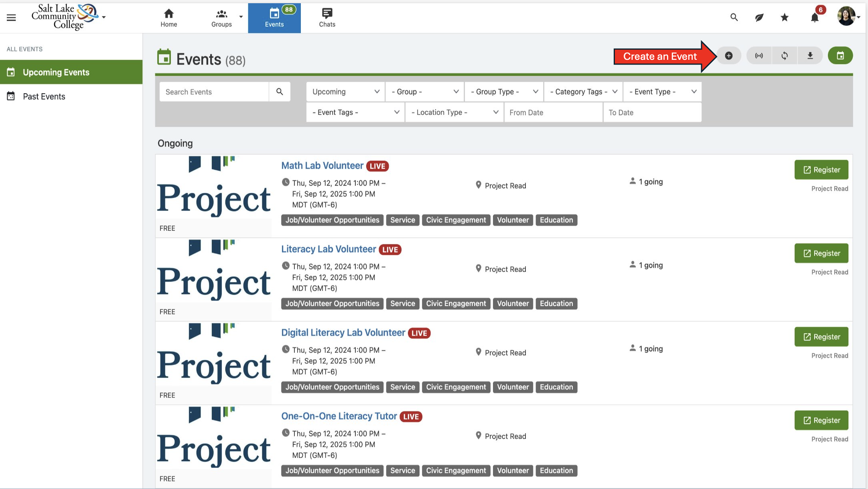Click the download events icon
Screen dimensions: 868x489
[810, 56]
